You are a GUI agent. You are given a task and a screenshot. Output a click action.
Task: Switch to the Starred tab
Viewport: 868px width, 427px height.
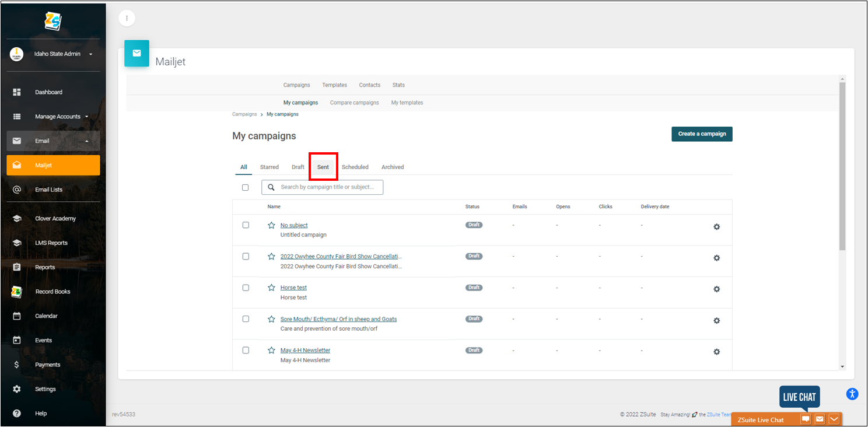coord(269,167)
